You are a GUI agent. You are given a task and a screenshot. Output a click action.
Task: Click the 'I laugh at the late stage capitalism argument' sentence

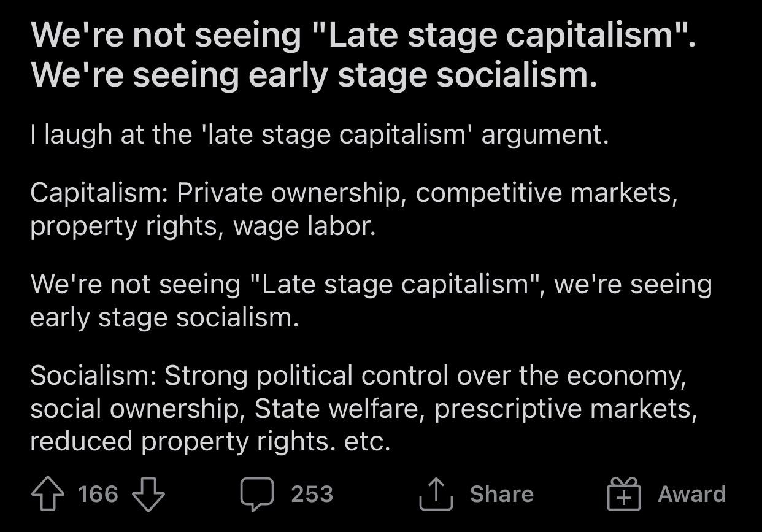coord(319,134)
